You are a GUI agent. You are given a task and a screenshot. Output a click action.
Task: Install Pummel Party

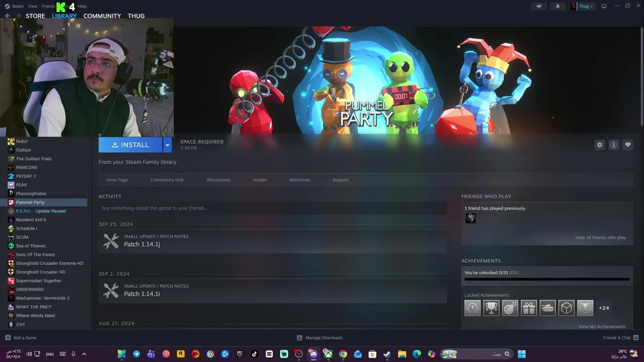(x=130, y=145)
